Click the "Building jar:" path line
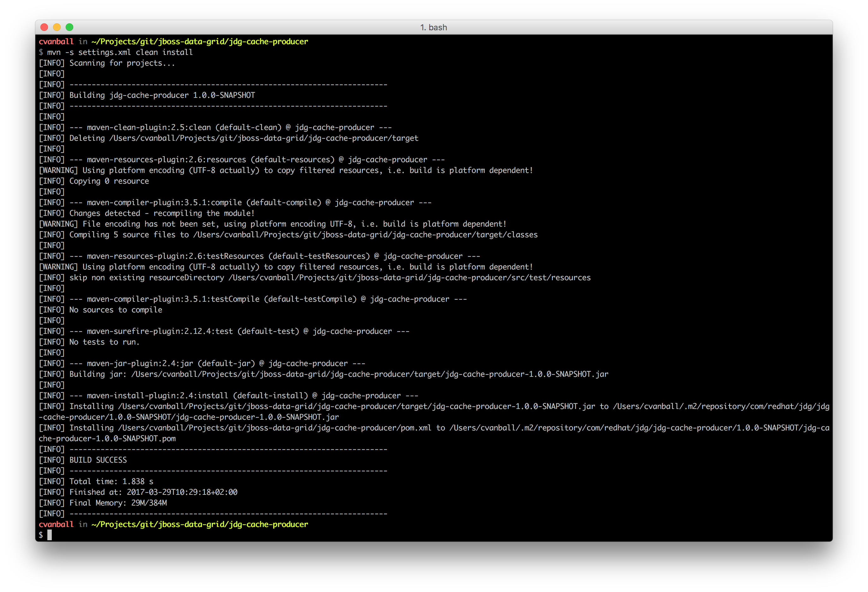This screenshot has height=592, width=868. pos(338,374)
